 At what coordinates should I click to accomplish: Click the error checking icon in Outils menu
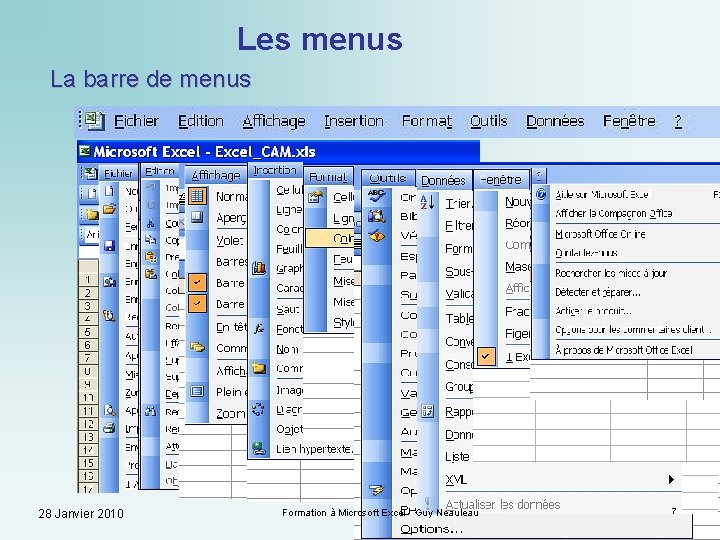(377, 236)
